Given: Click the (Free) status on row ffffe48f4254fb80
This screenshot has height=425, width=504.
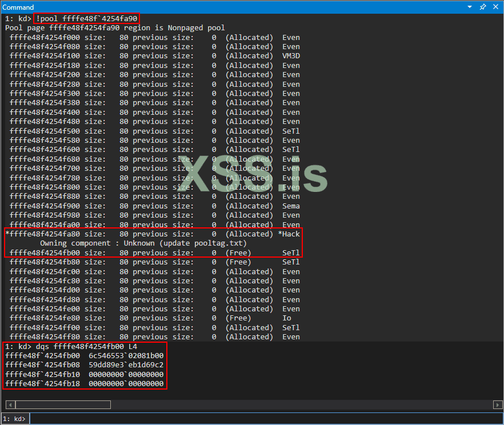Looking at the screenshot, I should (x=238, y=262).
